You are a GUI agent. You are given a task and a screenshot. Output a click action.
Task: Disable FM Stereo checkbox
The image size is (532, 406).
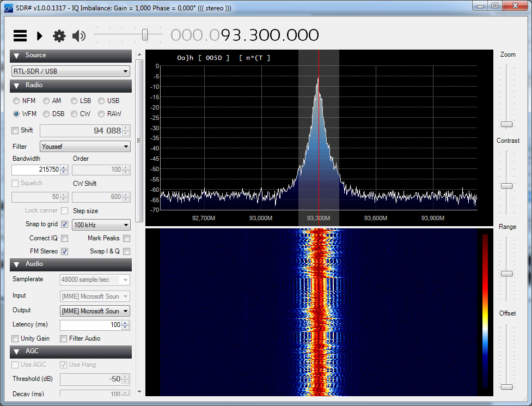click(x=64, y=251)
